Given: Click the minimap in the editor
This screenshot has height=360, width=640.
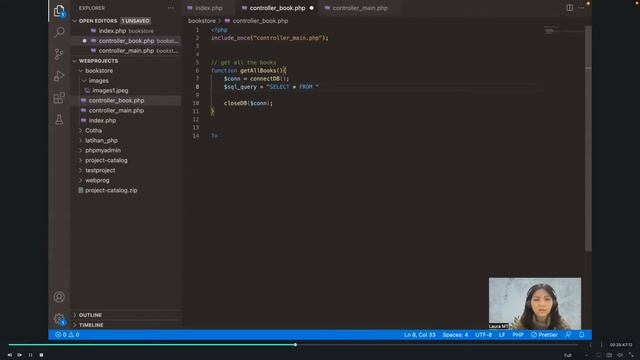Looking at the screenshot, I should click(563, 31).
